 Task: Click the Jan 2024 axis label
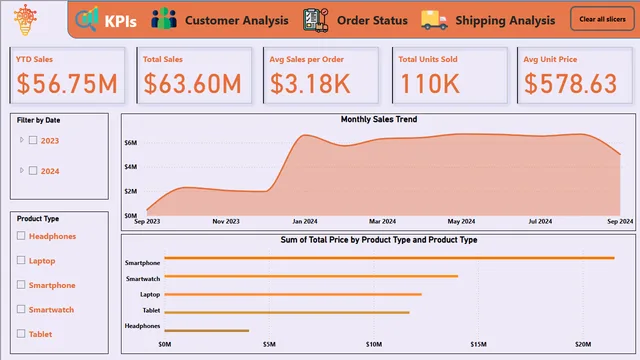coord(304,221)
